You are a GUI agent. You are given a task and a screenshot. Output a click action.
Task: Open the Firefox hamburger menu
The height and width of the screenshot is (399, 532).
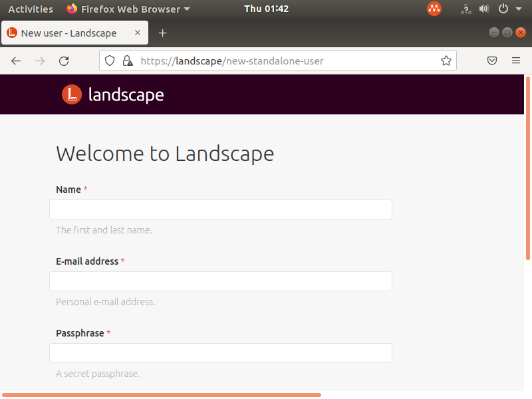516,61
